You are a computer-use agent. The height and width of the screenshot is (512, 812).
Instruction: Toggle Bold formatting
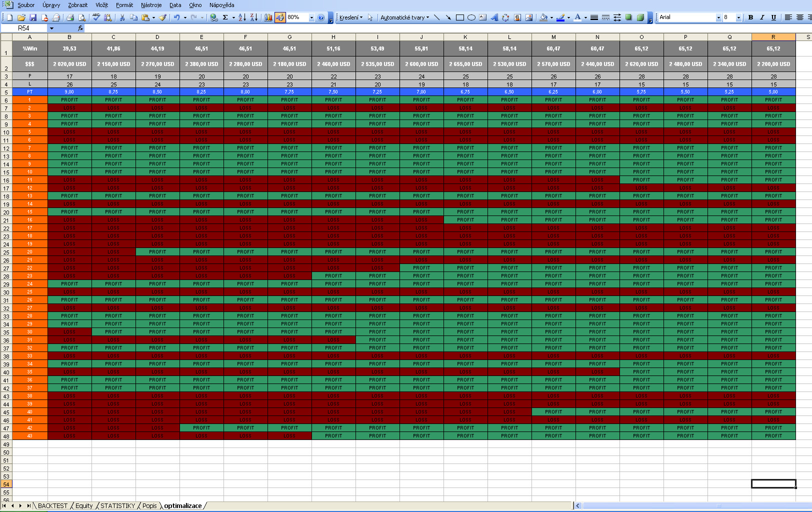point(750,17)
